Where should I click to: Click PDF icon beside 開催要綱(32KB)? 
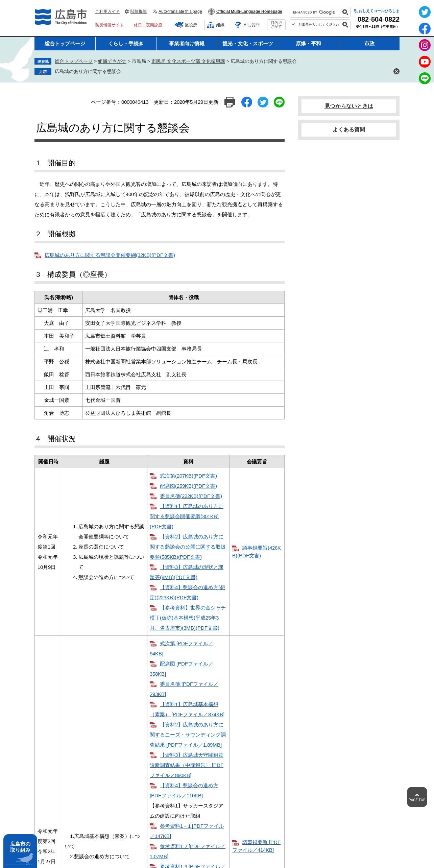pyautogui.click(x=38, y=255)
